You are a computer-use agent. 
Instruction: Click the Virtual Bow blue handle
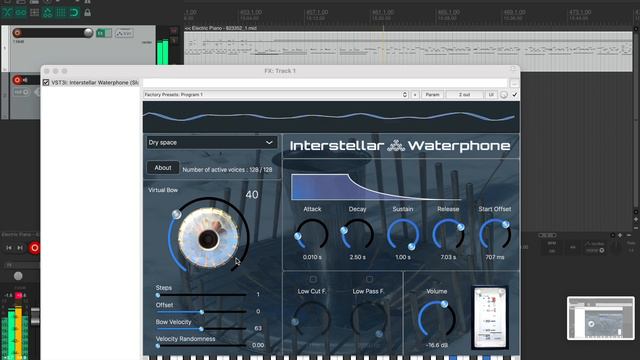coord(176,214)
